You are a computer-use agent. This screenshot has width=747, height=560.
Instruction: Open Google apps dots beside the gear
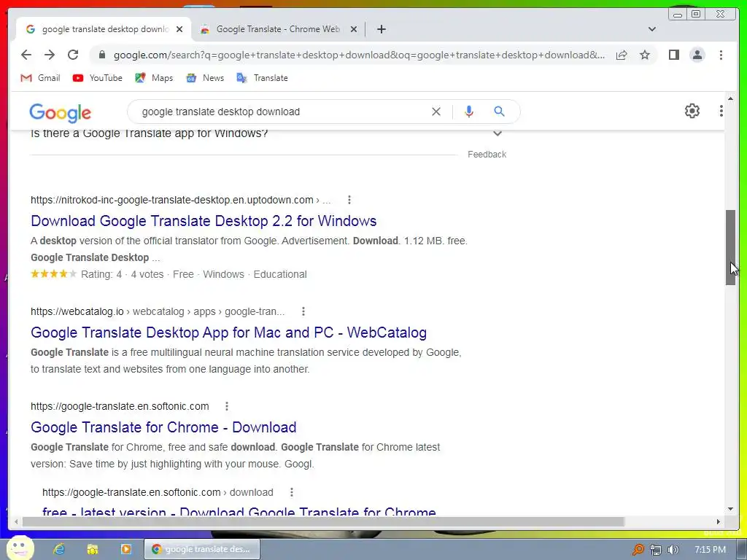[721, 111]
